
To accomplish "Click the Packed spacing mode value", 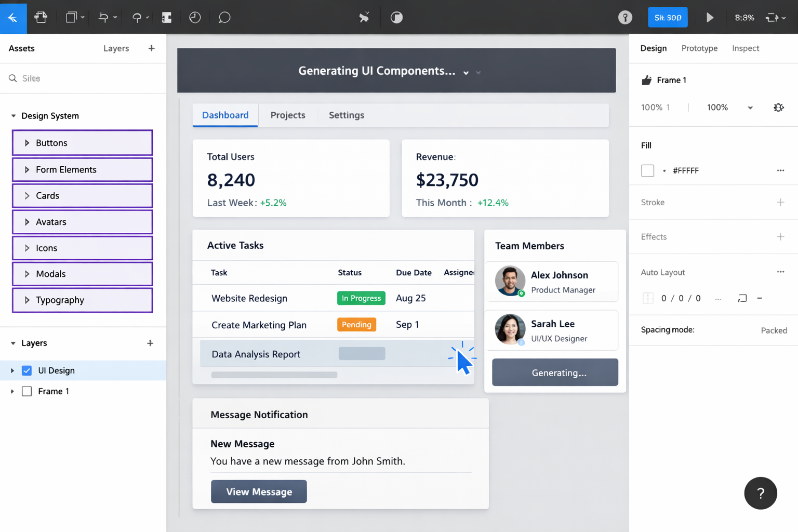I will (774, 330).
